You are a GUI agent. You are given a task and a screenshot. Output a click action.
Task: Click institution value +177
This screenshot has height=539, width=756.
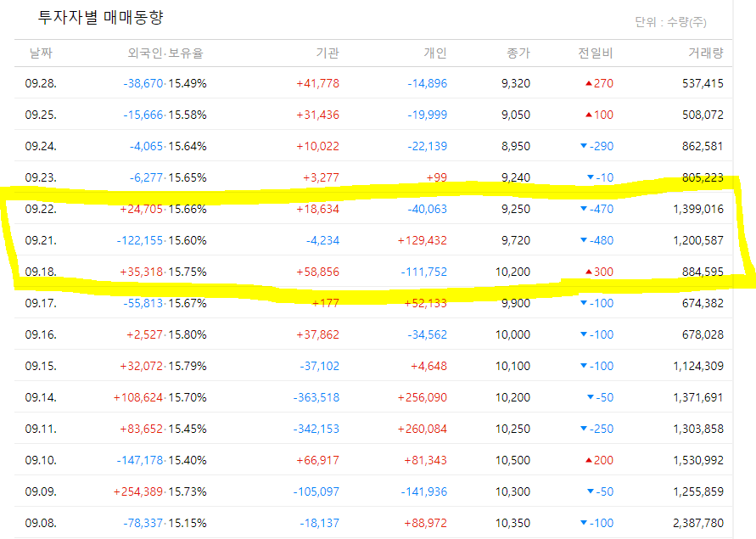pos(326,303)
